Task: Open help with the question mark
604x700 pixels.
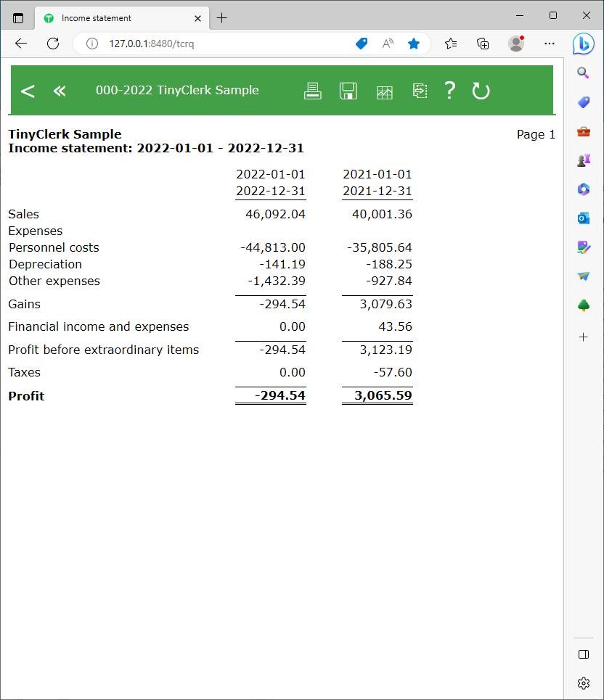Action: tap(450, 91)
